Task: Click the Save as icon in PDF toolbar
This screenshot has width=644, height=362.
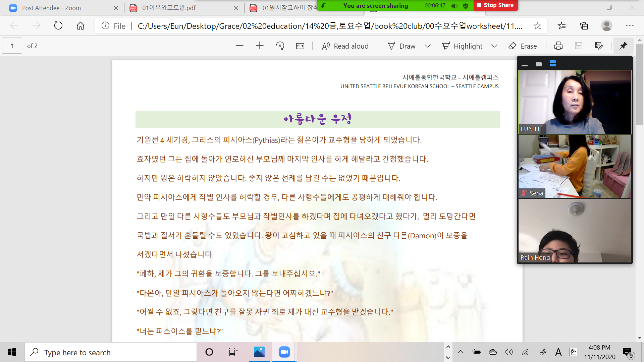Action: click(x=599, y=46)
